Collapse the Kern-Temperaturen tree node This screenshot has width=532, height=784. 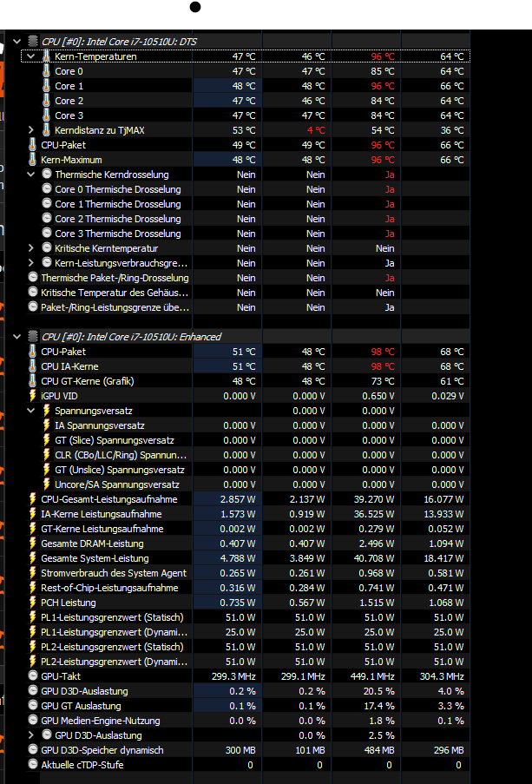coord(31,56)
